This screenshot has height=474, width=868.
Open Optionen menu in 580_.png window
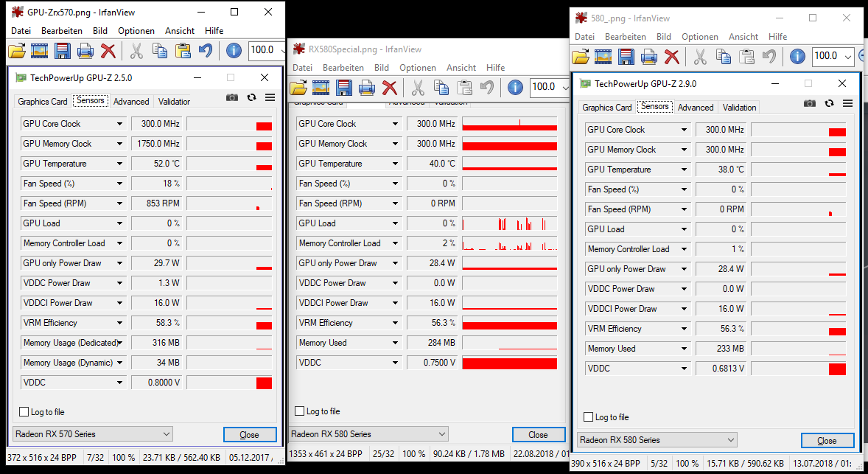point(700,37)
